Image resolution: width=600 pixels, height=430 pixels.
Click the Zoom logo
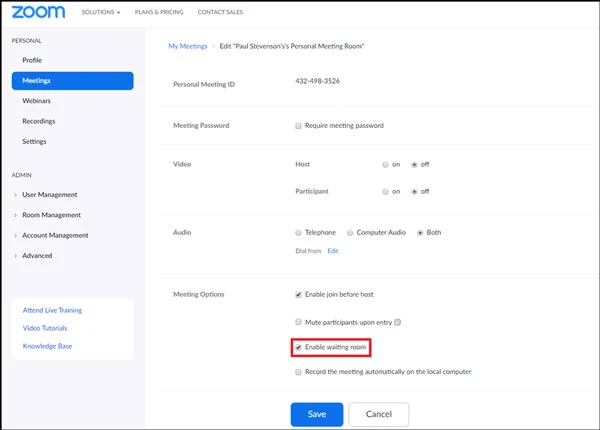37,14
